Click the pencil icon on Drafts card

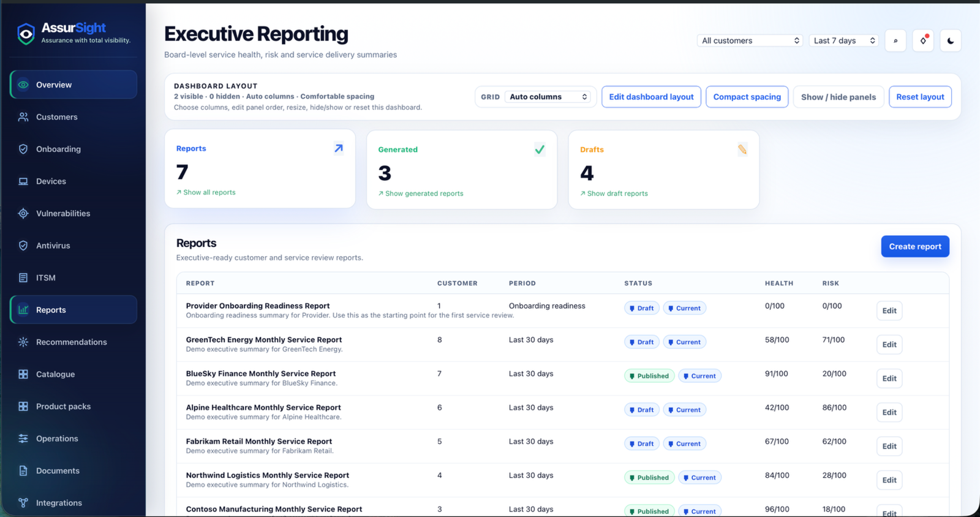pos(742,149)
